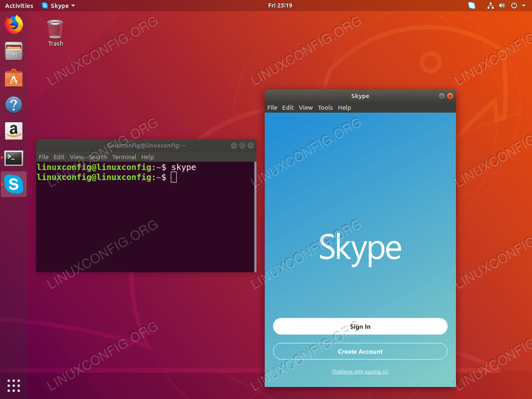Open Ubuntu Software from the dock
This screenshot has height=399, width=532.
point(13,78)
